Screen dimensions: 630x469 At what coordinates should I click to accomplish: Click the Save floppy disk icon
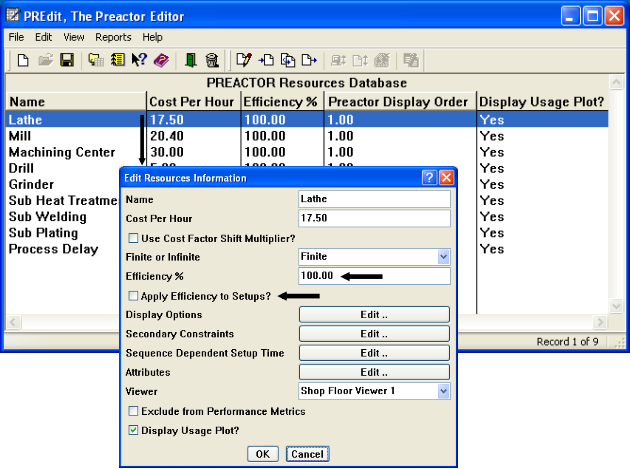pyautogui.click(x=67, y=60)
